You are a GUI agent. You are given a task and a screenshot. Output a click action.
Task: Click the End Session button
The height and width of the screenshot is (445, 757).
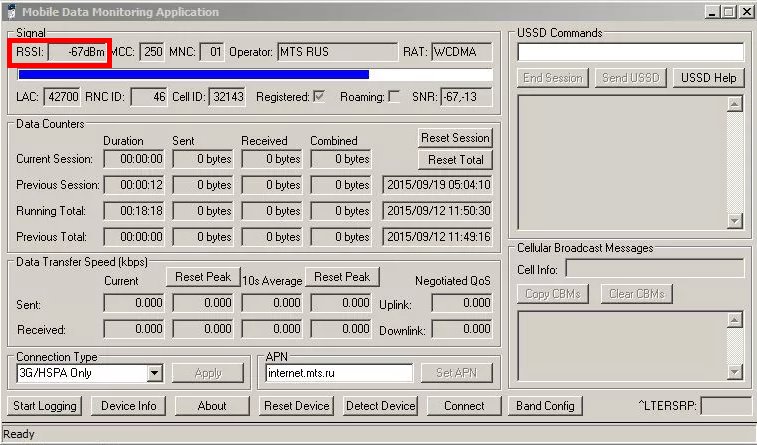pyautogui.click(x=553, y=78)
